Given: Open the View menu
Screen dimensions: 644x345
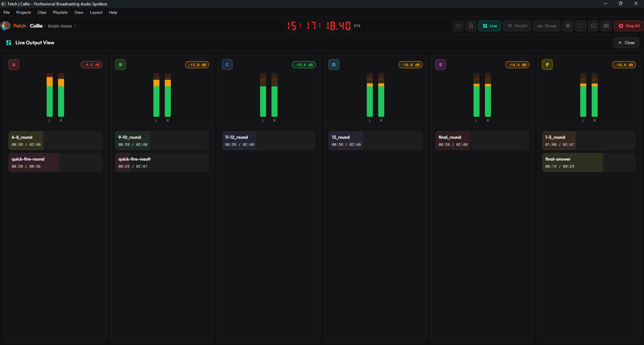Looking at the screenshot, I should click(x=79, y=12).
